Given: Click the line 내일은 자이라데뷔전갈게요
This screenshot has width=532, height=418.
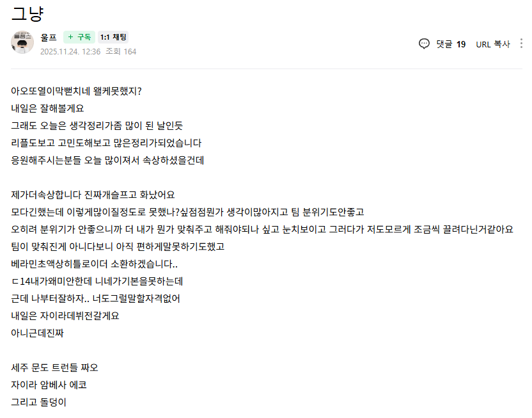Looking at the screenshot, I should click(x=65, y=316).
